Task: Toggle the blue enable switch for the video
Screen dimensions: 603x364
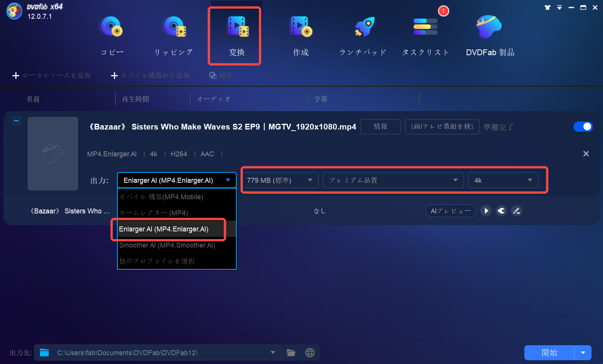Action: tap(583, 126)
